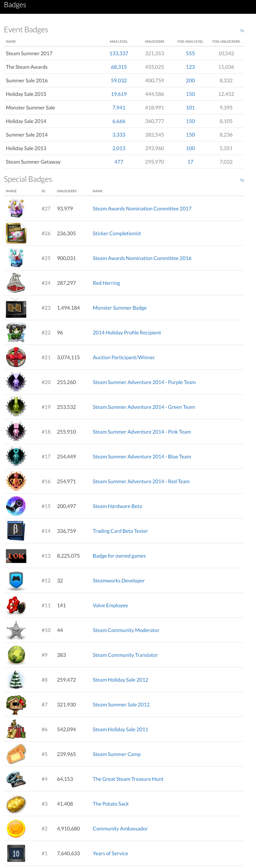
Task: Click the Steam Community Moderator star icon
Action: coord(16,630)
